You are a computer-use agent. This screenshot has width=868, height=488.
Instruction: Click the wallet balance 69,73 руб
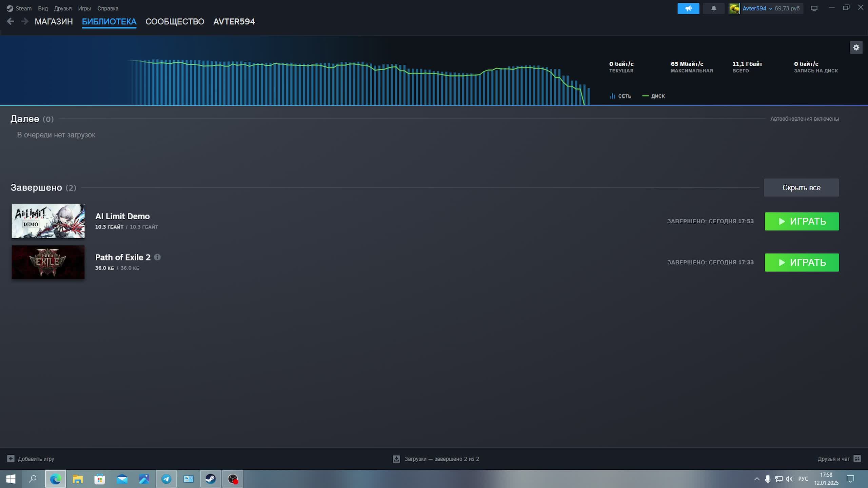click(787, 8)
